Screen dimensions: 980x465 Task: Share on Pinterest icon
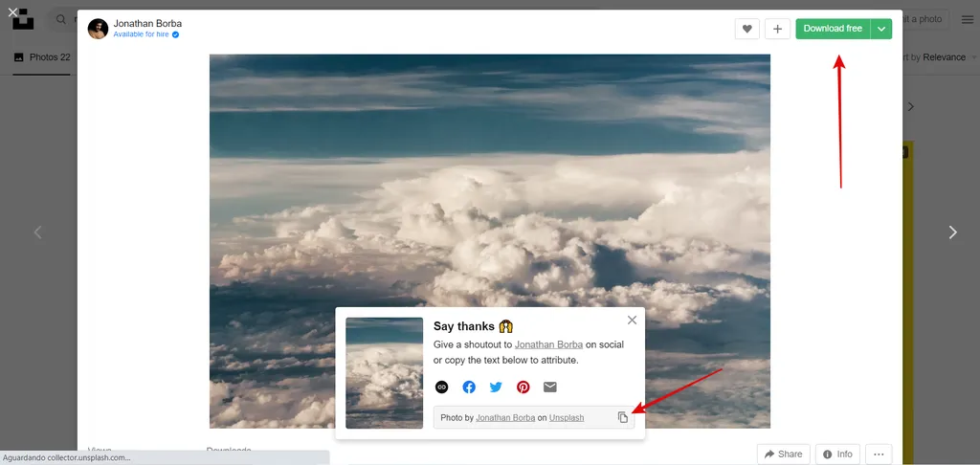[523, 387]
